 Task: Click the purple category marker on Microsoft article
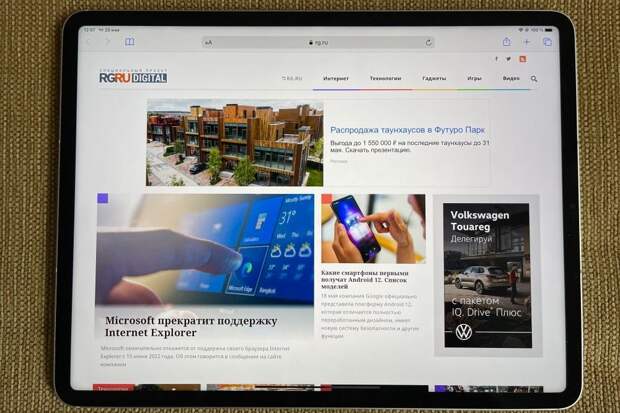(103, 198)
